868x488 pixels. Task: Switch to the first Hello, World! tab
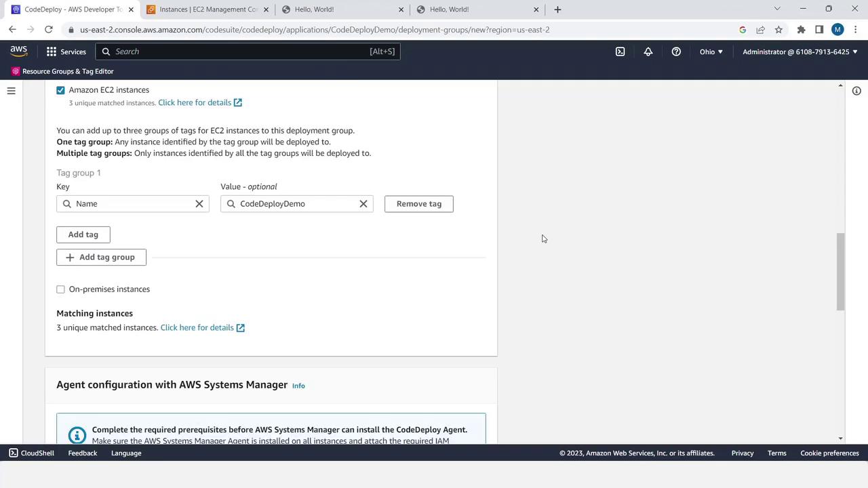click(x=342, y=9)
